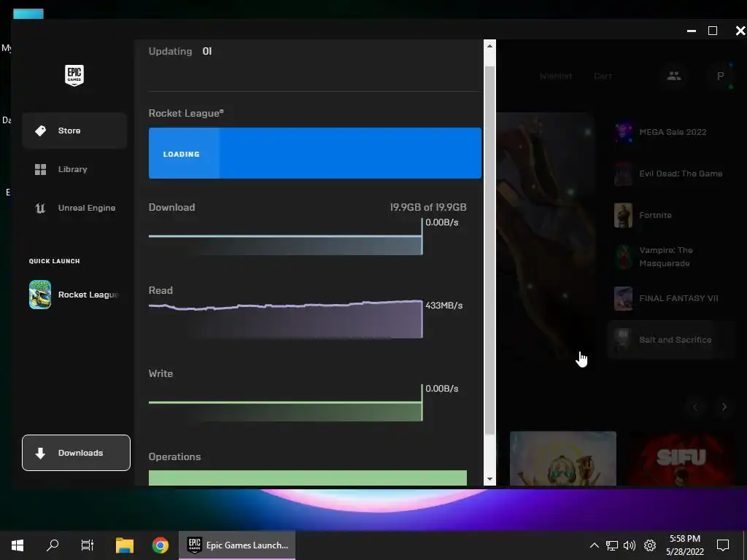Select Fortnite in the store list
Screen dimensions: 747x560
[x=672, y=215]
